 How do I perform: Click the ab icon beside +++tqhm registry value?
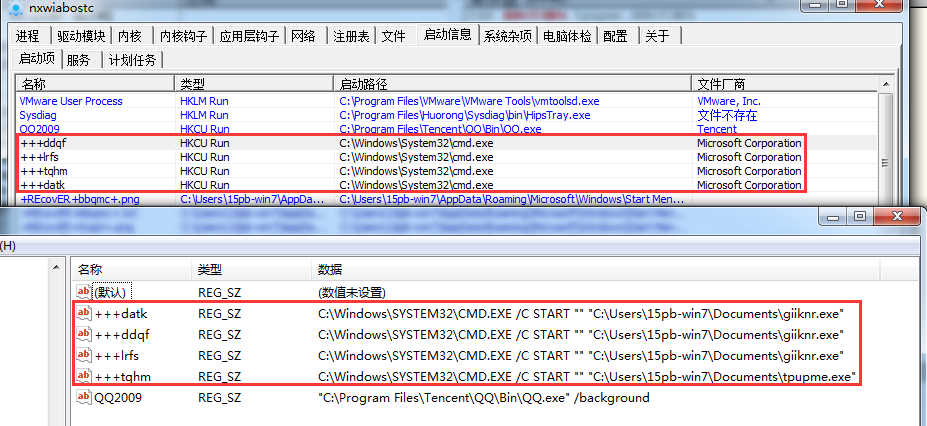84,376
